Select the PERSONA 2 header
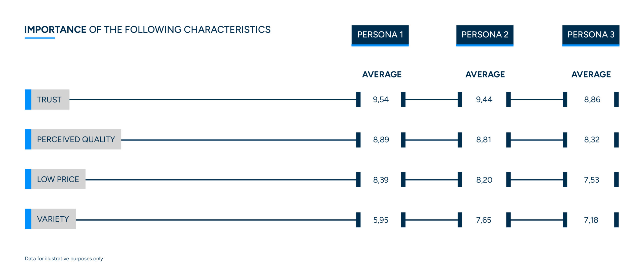The width and height of the screenshot is (644, 280). (x=485, y=35)
